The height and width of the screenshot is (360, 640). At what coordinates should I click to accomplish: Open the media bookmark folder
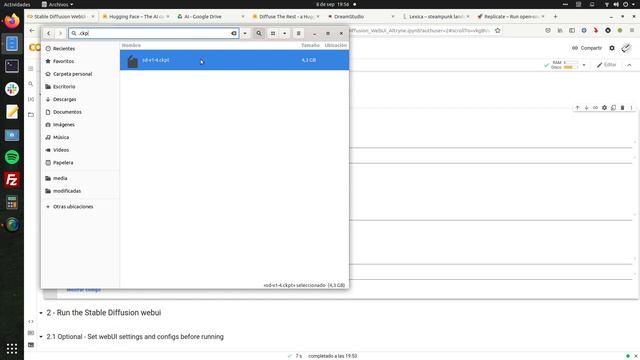pos(80,178)
